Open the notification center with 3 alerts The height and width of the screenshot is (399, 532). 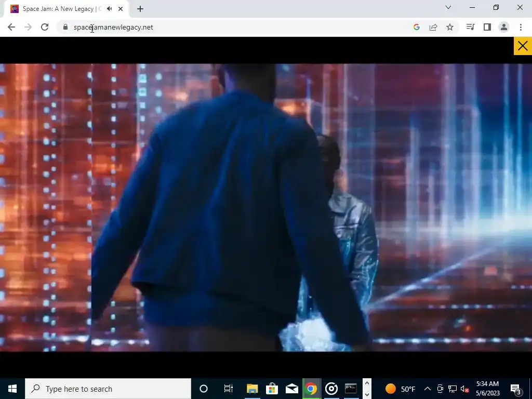pyautogui.click(x=515, y=389)
